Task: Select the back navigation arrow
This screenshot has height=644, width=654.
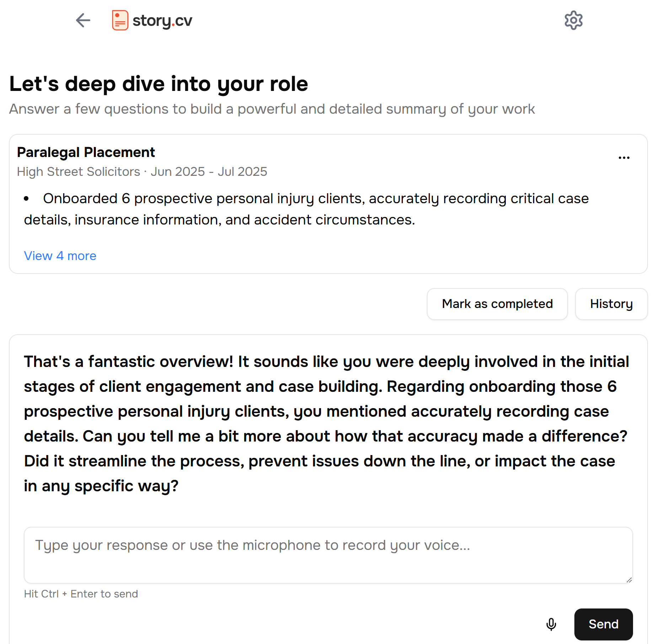Action: pos(83,20)
